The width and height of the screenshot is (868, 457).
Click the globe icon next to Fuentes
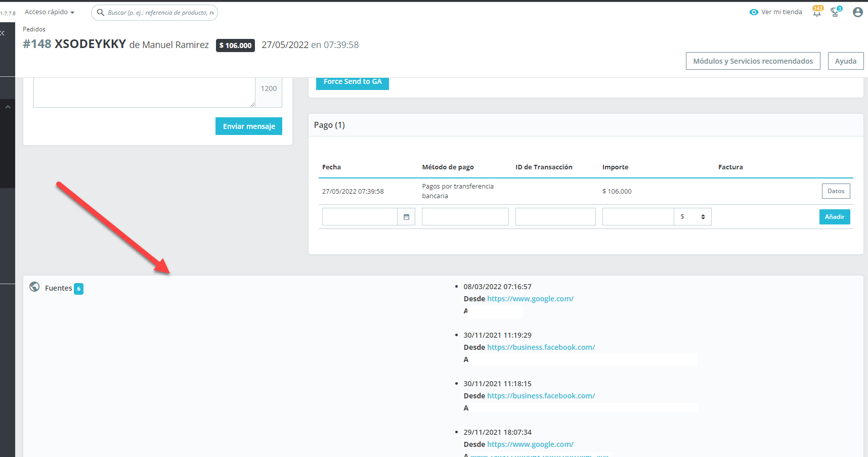(34, 287)
